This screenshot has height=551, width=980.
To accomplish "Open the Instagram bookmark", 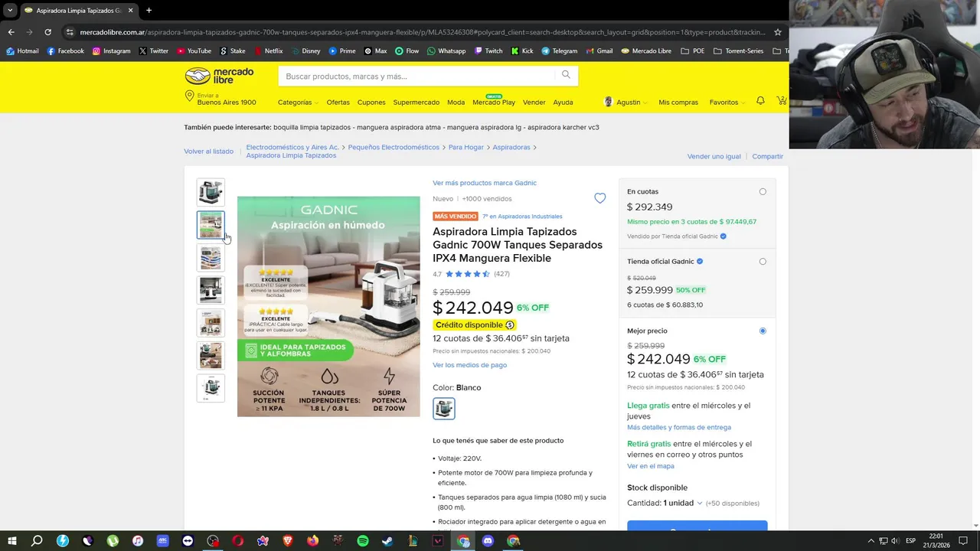I will (x=112, y=51).
